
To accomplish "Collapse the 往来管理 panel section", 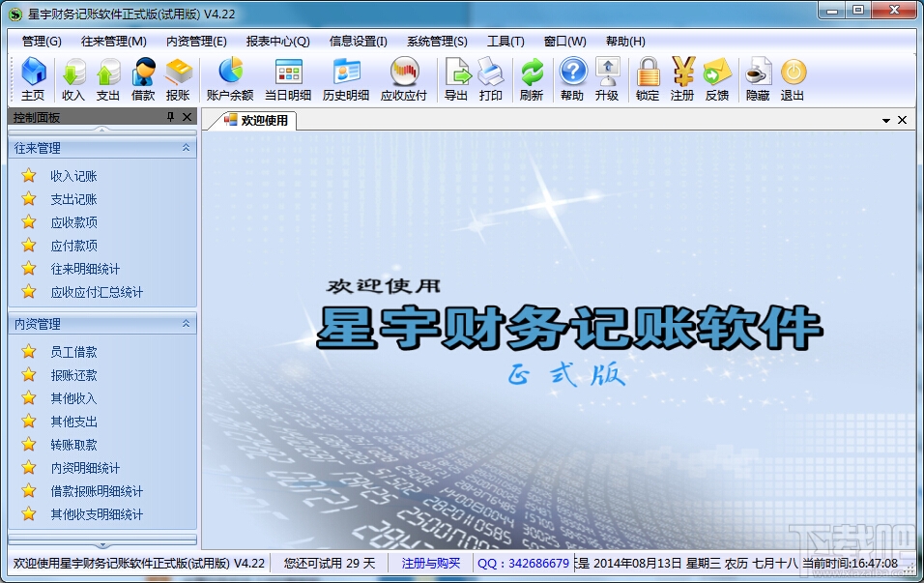I will point(186,147).
